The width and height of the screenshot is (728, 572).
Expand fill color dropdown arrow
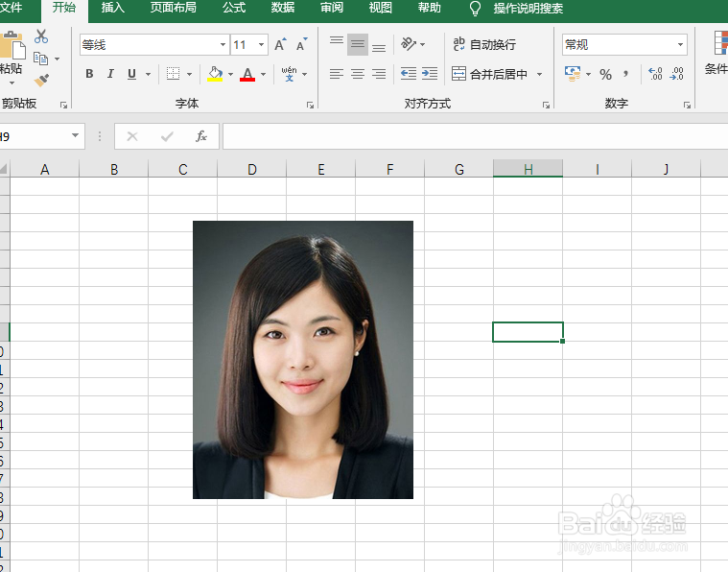click(x=230, y=74)
